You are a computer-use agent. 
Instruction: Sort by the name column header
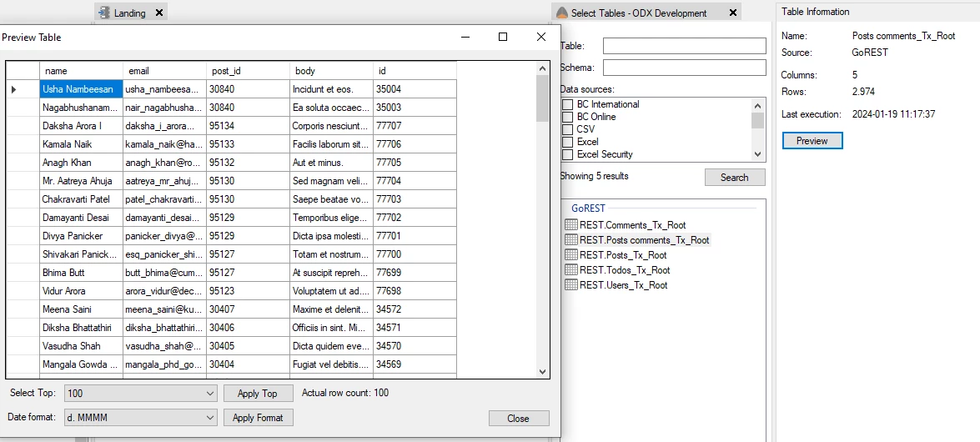(81, 71)
